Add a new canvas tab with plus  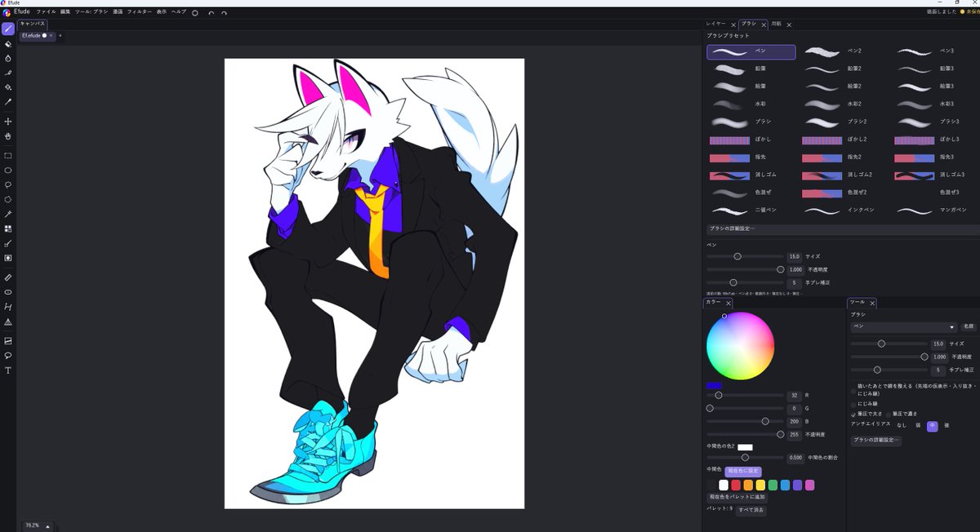coord(60,36)
